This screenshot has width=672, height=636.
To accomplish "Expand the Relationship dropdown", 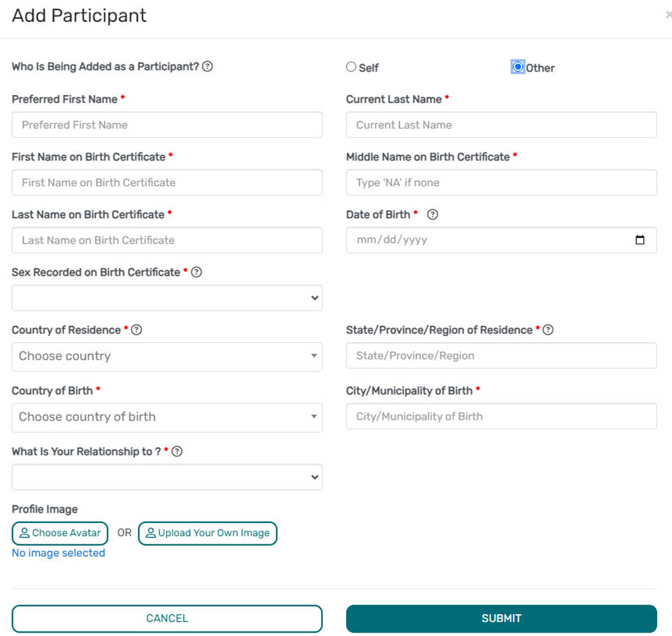I will coord(167,477).
